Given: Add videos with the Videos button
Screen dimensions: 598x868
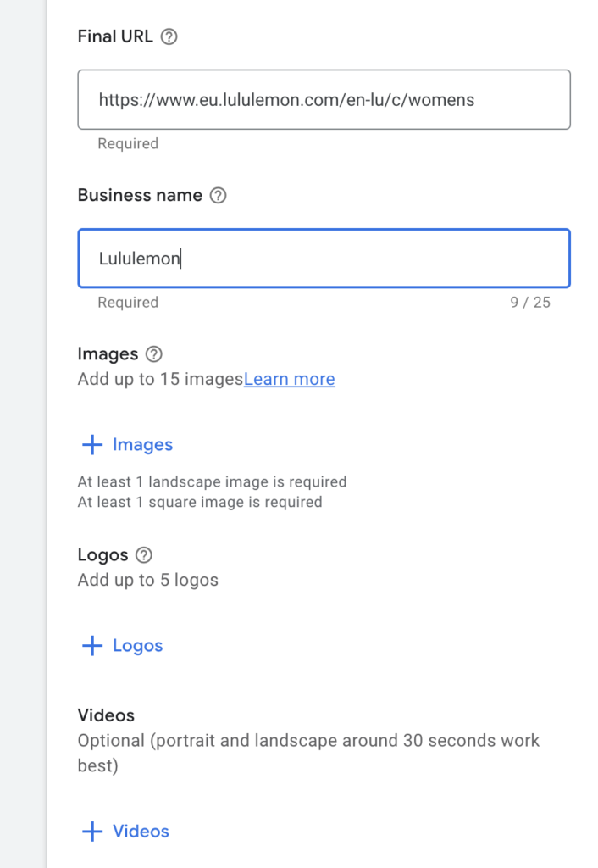Looking at the screenshot, I should (126, 832).
